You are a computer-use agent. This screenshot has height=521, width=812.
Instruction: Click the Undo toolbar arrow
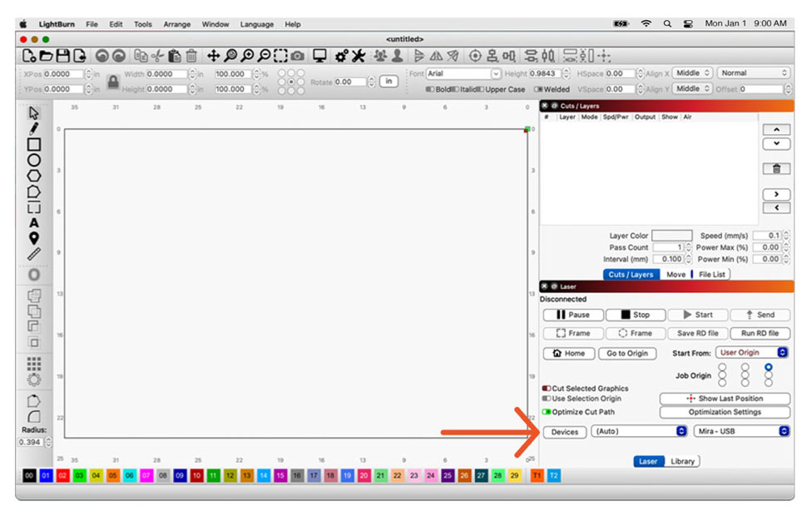coord(102,56)
